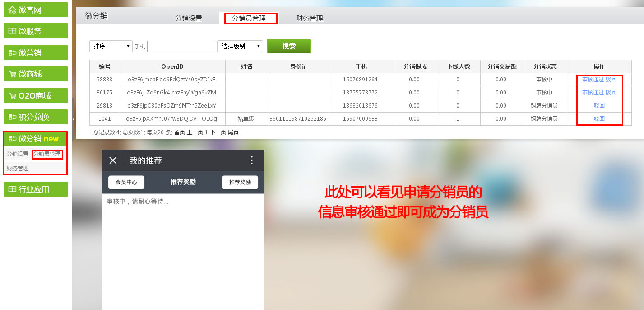Close the 我的推荐 mobile preview with X
Image resolution: width=644 pixels, height=310 pixels.
click(113, 160)
